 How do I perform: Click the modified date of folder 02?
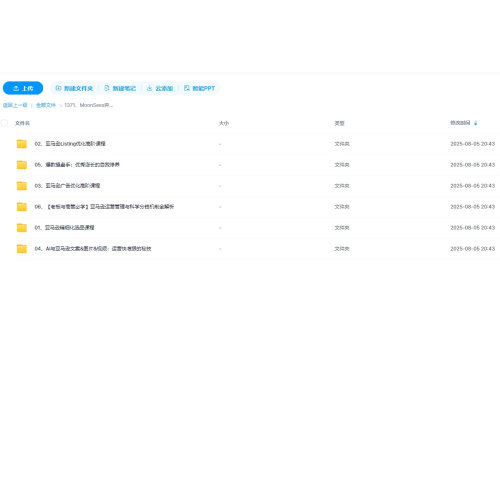click(473, 144)
